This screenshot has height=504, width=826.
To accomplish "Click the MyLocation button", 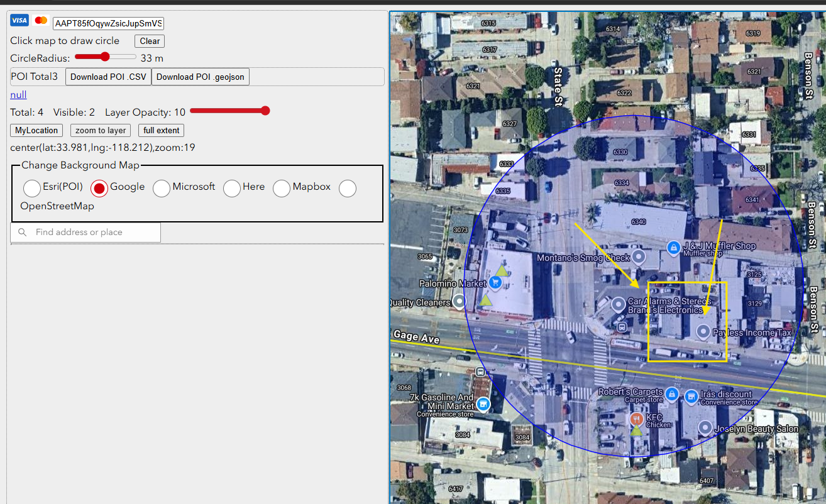I will [36, 131].
